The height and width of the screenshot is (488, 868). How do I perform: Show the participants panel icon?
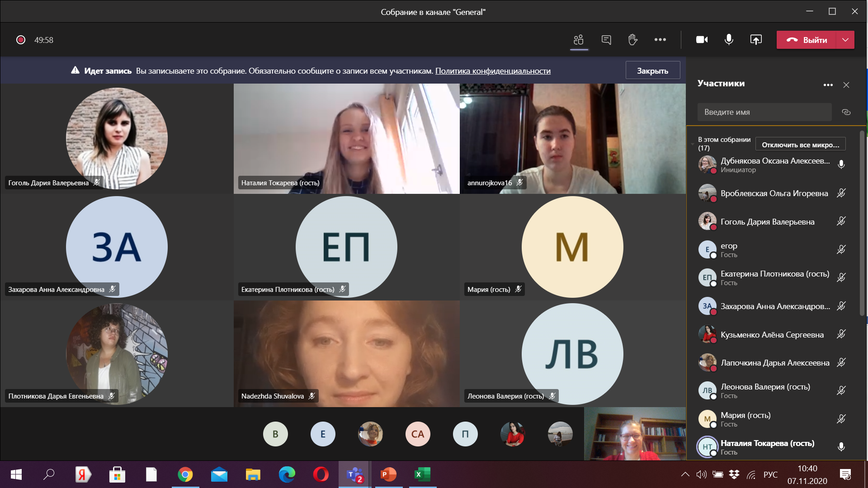(579, 40)
